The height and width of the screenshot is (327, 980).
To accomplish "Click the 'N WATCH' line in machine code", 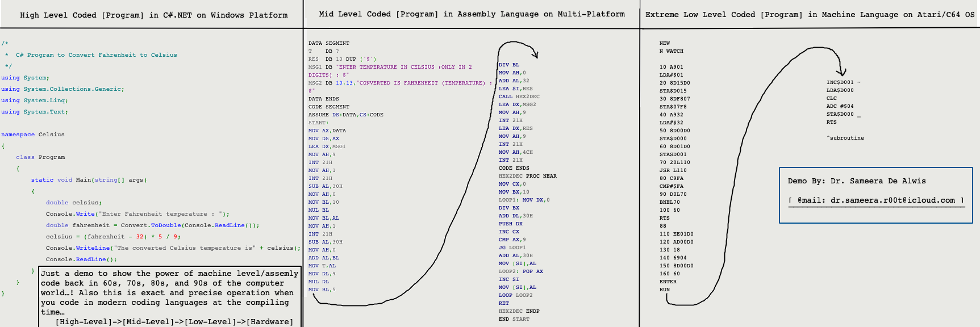I will (x=672, y=51).
